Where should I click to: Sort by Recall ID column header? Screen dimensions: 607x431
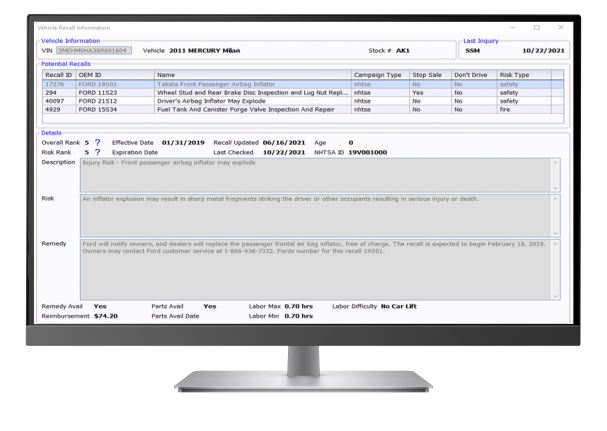[x=59, y=75]
